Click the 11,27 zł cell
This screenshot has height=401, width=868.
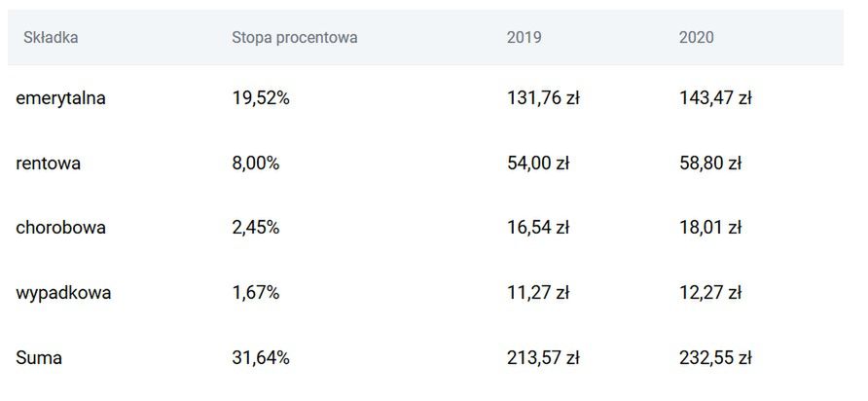click(x=538, y=292)
